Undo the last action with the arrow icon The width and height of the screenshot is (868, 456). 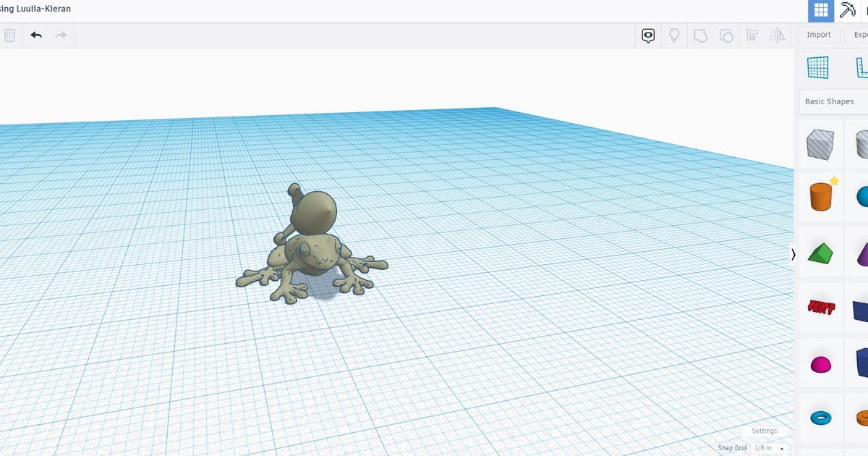point(35,35)
